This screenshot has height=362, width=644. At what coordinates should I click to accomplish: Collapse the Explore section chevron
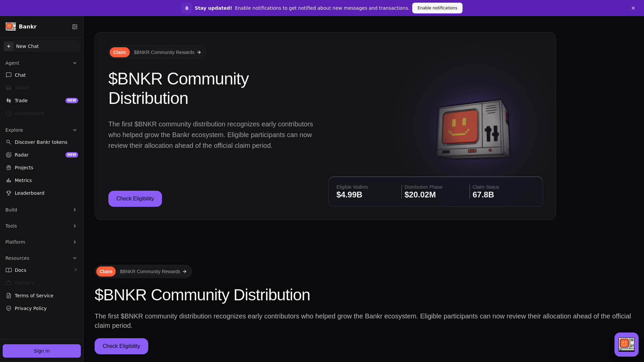(x=75, y=130)
